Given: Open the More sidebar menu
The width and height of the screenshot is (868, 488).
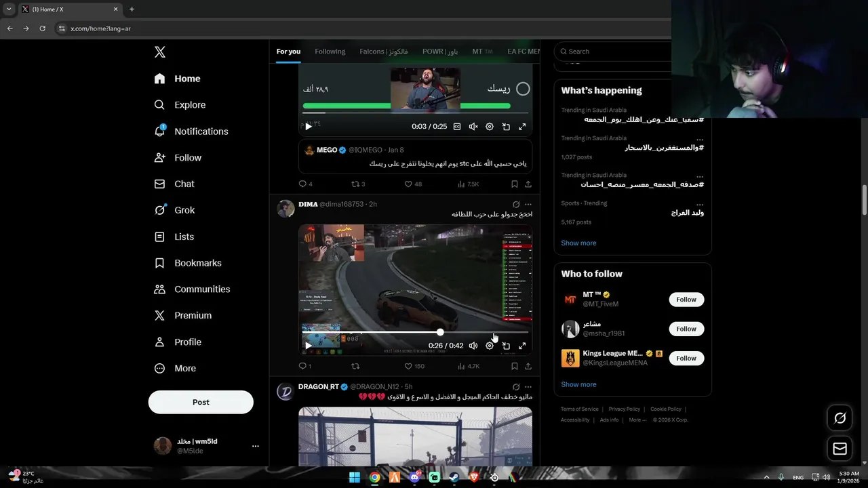Looking at the screenshot, I should click(175, 369).
